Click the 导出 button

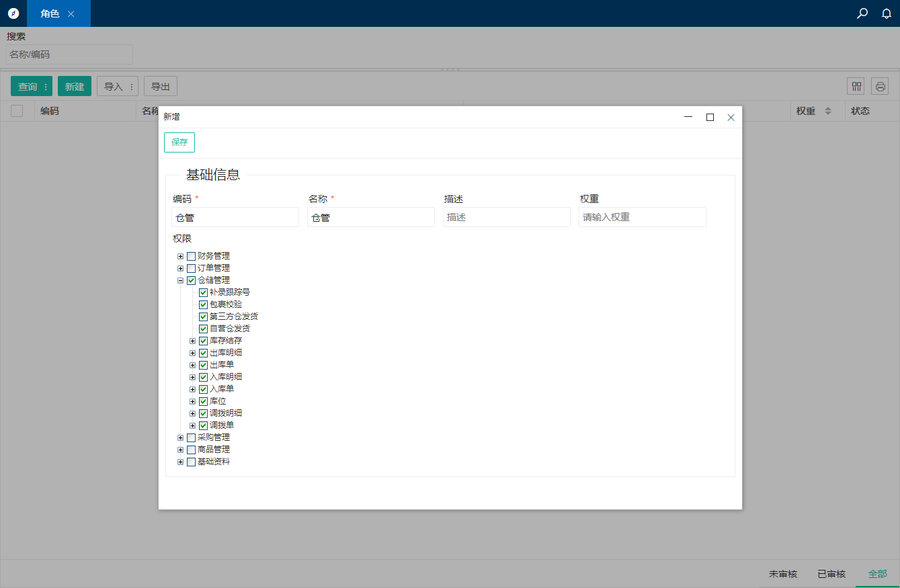coord(160,86)
